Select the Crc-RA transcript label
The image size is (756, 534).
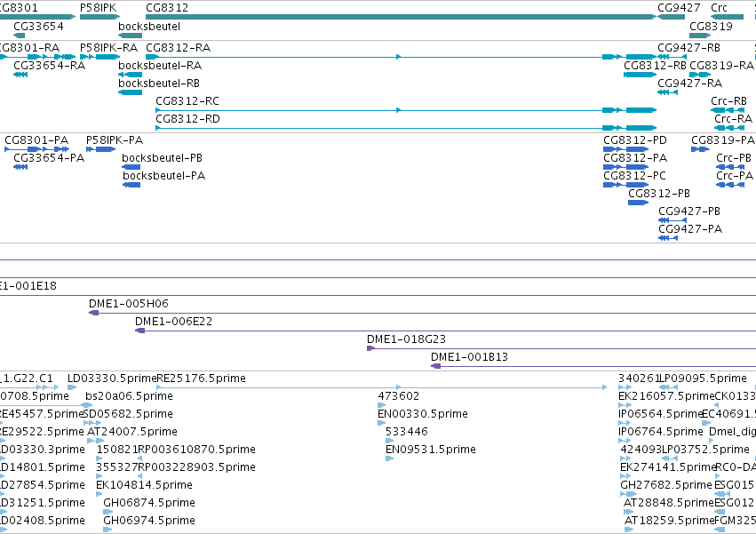[733, 119]
